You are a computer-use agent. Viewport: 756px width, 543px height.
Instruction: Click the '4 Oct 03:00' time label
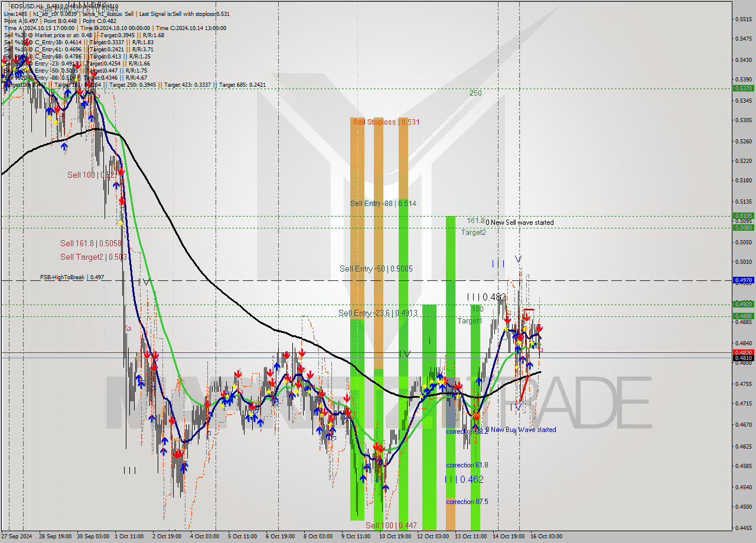pos(205,537)
